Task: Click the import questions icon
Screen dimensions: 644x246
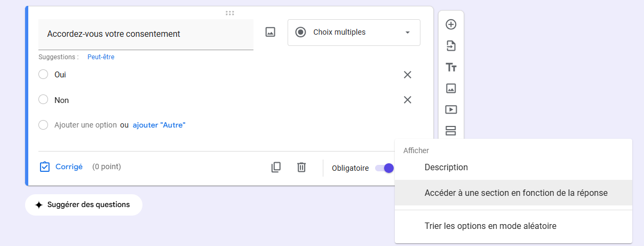Action: 451,46
